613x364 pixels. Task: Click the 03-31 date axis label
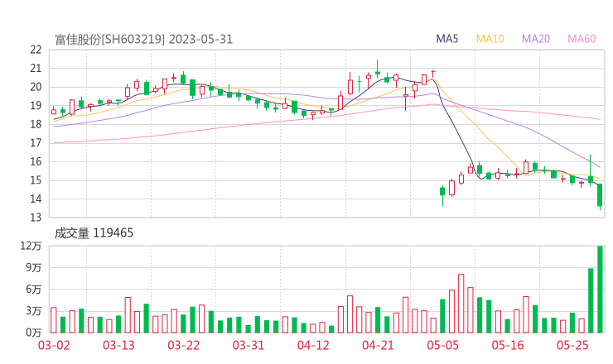(x=249, y=345)
